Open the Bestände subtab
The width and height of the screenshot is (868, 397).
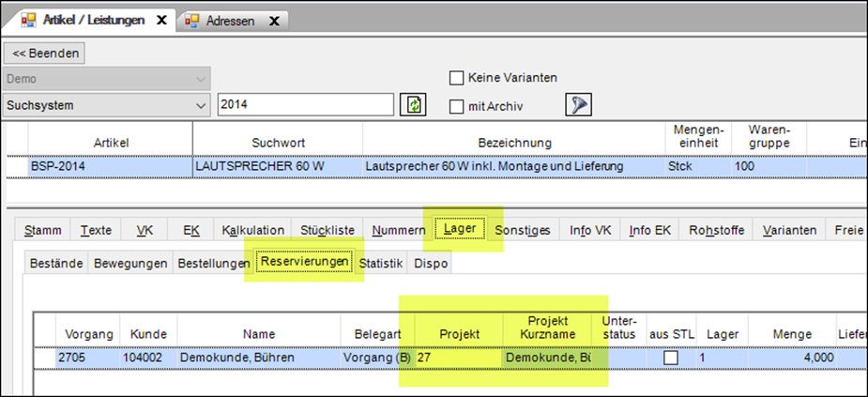(x=57, y=263)
